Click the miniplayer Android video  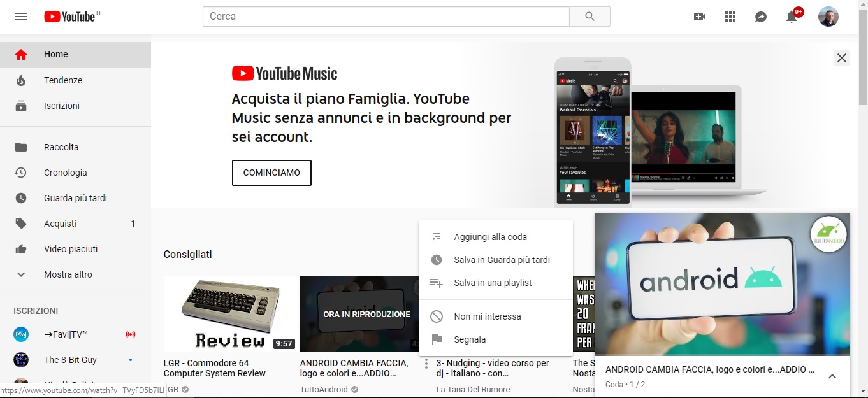(x=723, y=284)
